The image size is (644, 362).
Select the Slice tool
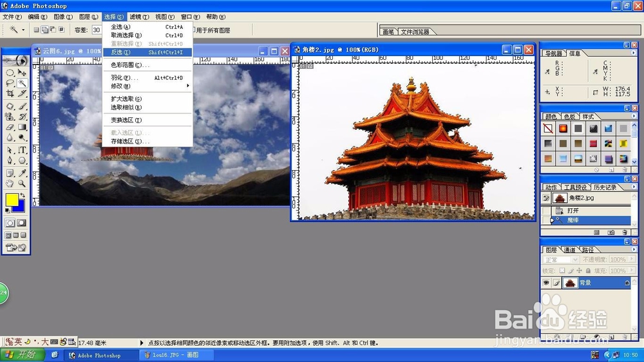point(22,93)
